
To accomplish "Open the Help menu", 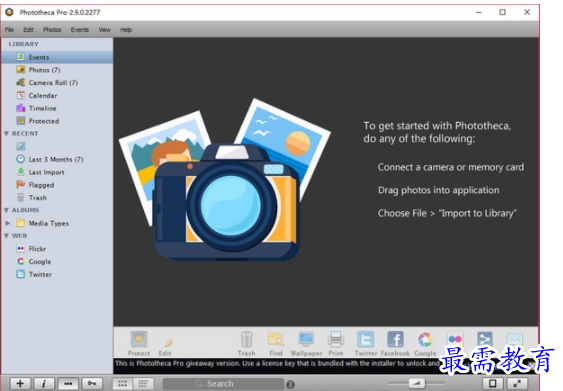I will click(126, 30).
